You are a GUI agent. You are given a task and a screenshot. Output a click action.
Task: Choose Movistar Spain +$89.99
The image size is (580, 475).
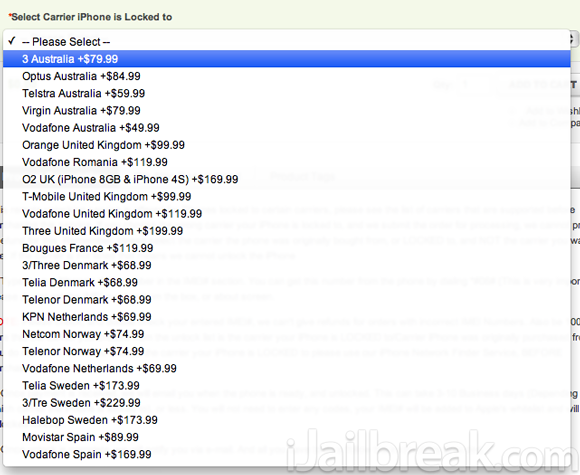[x=287, y=437]
